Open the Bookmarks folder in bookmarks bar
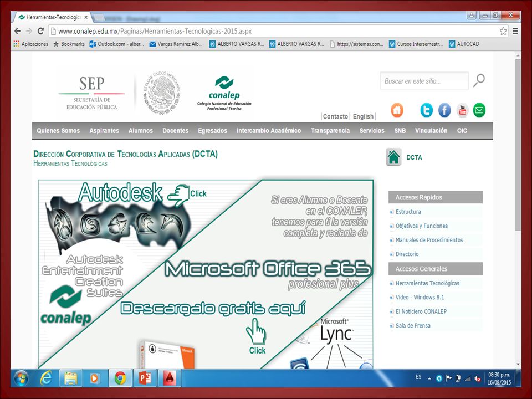 point(69,44)
